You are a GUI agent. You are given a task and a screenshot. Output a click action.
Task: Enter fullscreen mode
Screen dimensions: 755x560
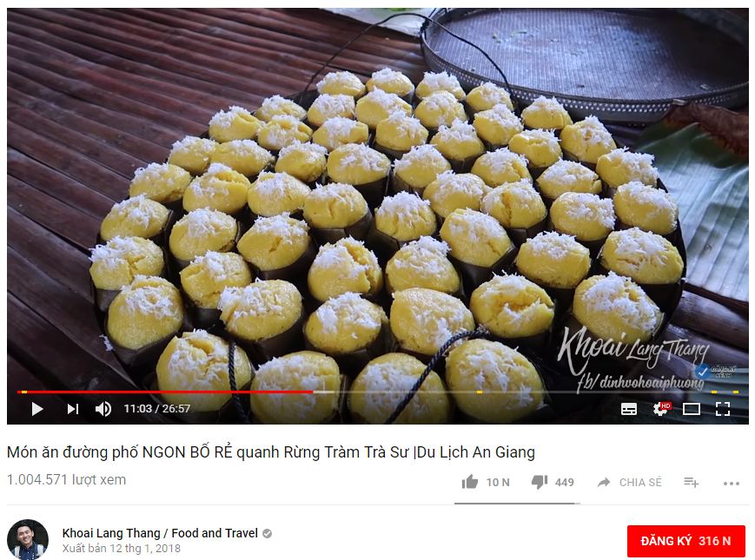point(723,409)
